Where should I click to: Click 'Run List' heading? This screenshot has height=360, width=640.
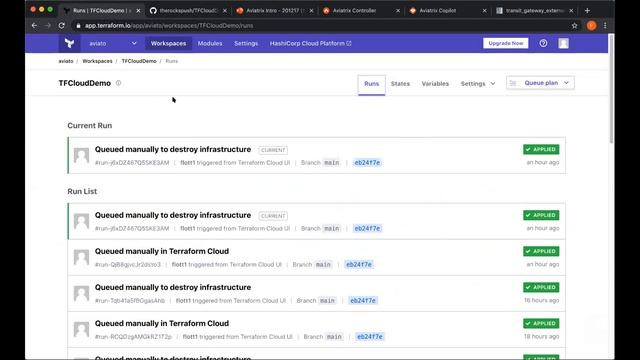pos(82,191)
